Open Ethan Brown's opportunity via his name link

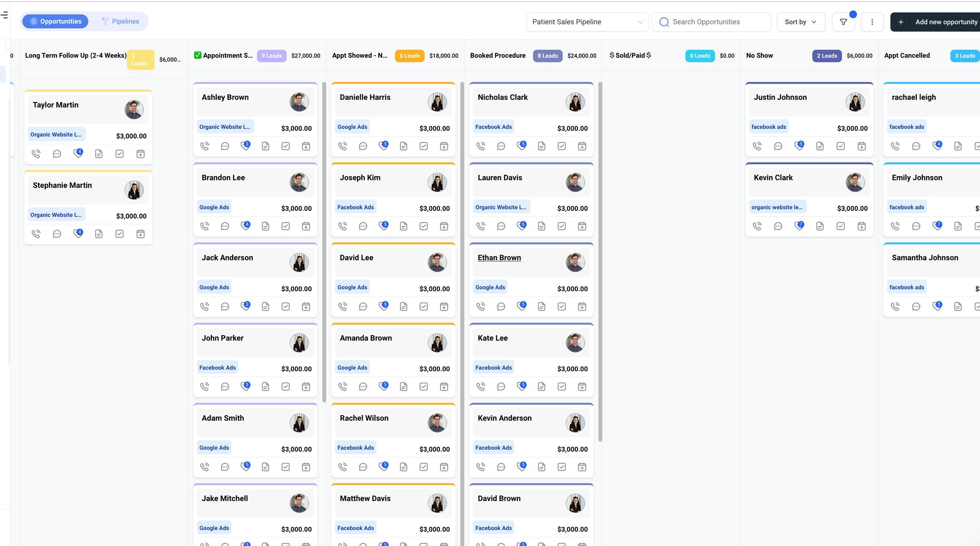point(499,257)
